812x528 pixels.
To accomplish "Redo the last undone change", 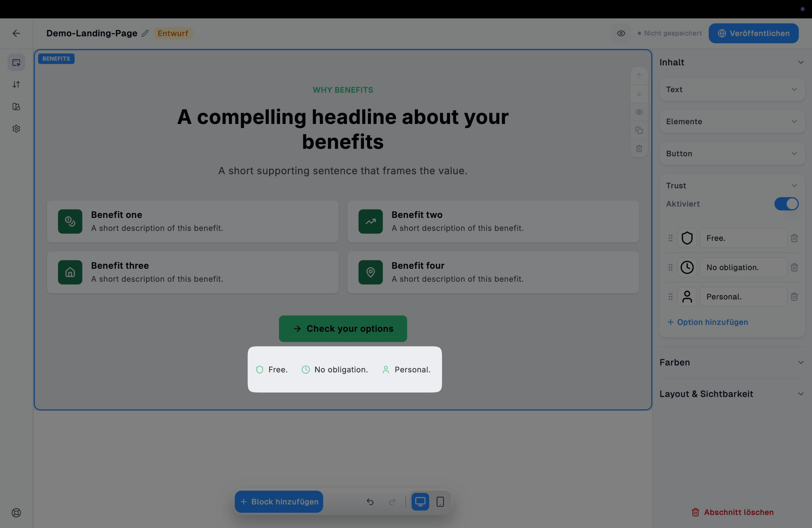I will tap(392, 502).
